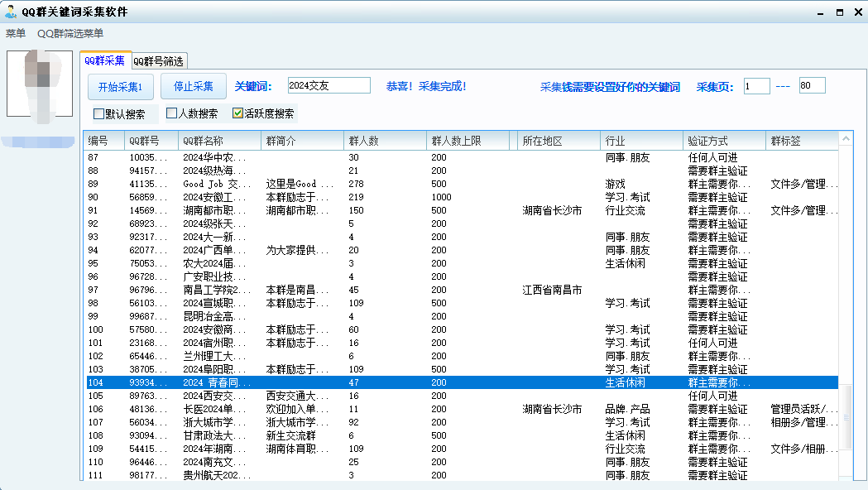Switch to the QQ群采集 tab

point(105,60)
